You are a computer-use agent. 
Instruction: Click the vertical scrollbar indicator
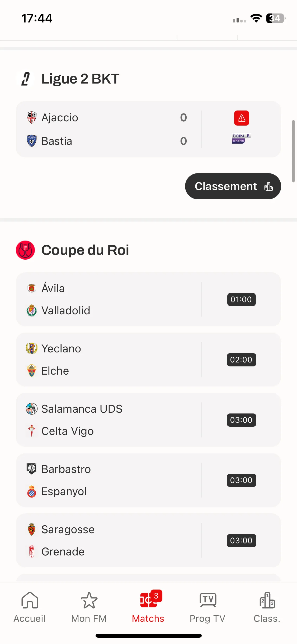click(293, 151)
